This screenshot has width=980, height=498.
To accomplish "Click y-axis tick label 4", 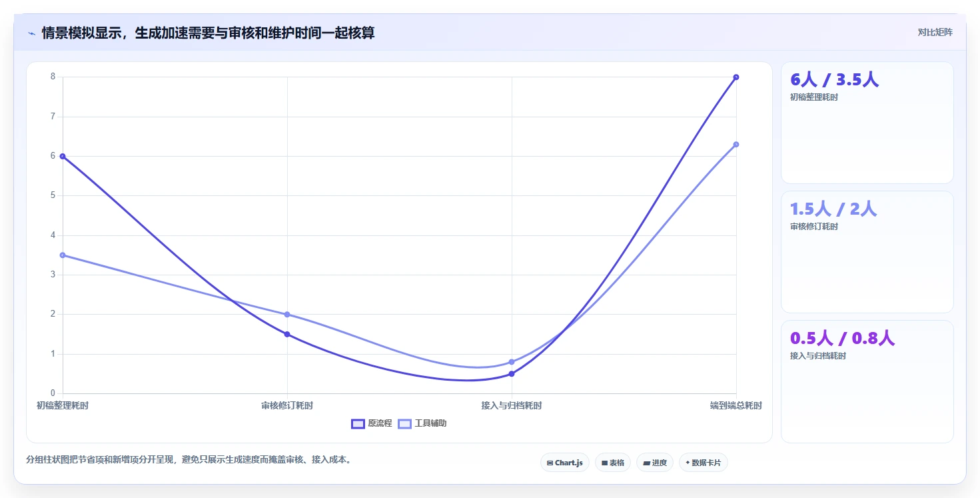I will click(53, 235).
